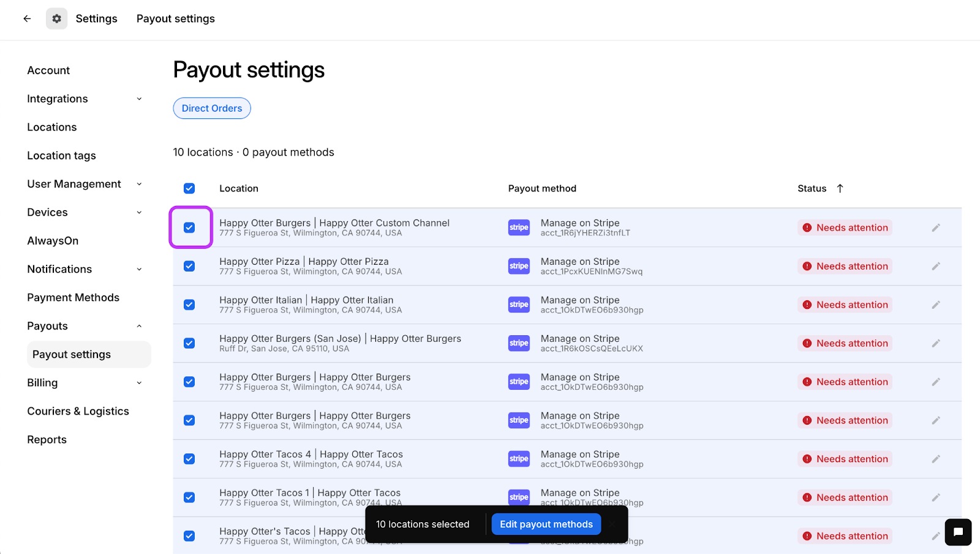The height and width of the screenshot is (554, 980).
Task: Open the Settings gear icon
Action: 56,18
